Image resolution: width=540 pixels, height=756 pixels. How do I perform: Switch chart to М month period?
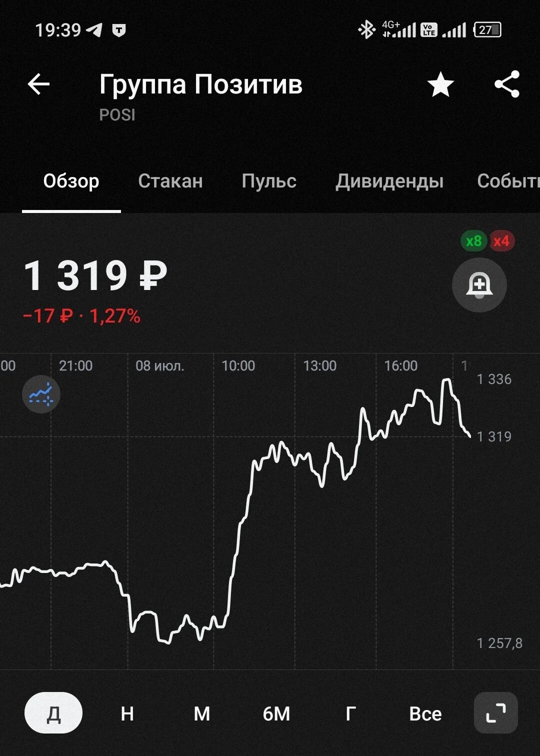(202, 713)
